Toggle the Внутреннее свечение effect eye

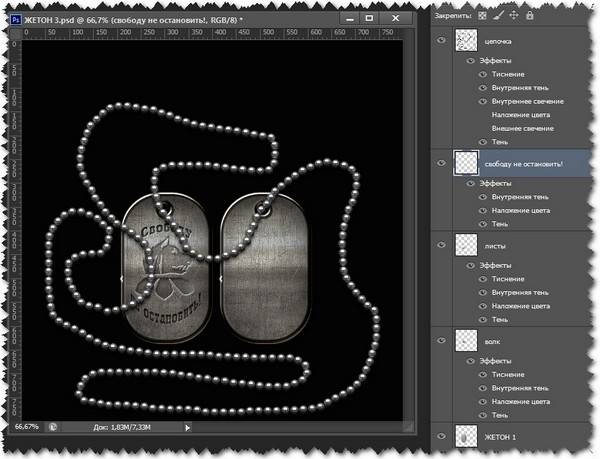483,102
